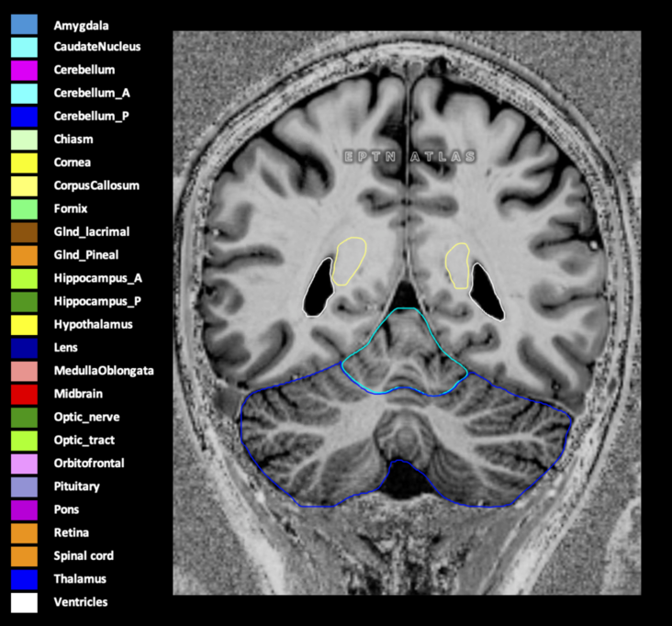Click the dark blue Lens swatch
Image resolution: width=672 pixels, height=626 pixels.
coord(24,348)
